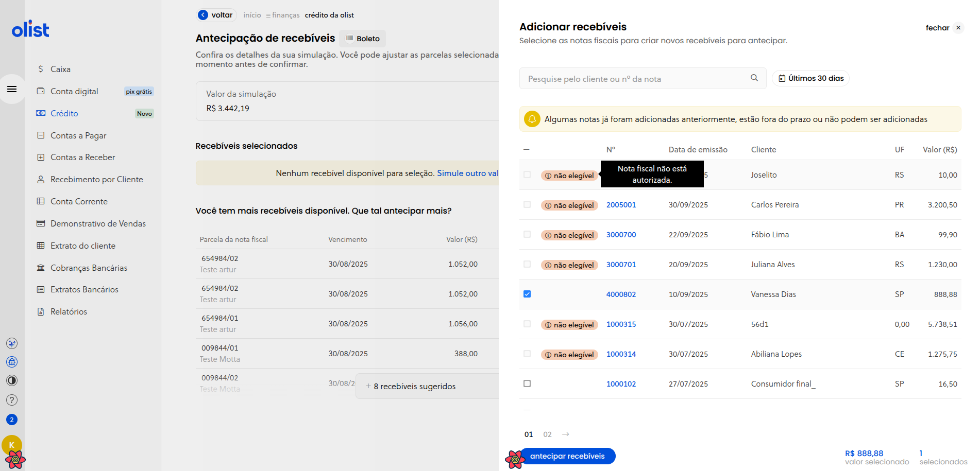Viewport: 980px width, 471px height.
Task: Select the Consumidor final invoice checkbox
Action: (527, 383)
